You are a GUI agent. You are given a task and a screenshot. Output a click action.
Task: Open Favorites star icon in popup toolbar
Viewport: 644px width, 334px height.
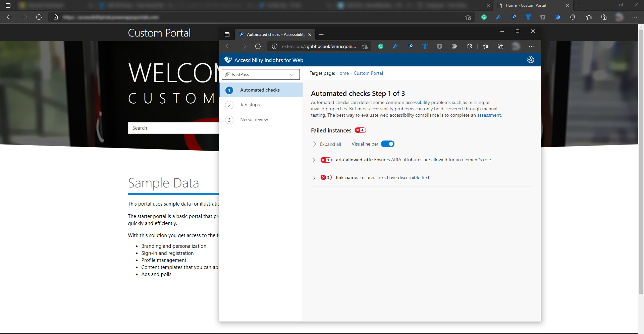(486, 46)
